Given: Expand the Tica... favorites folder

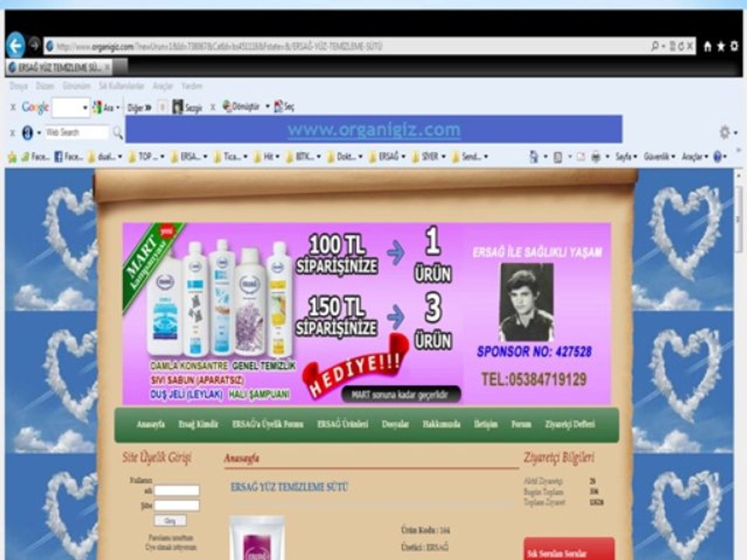Looking at the screenshot, I should click(230, 156).
